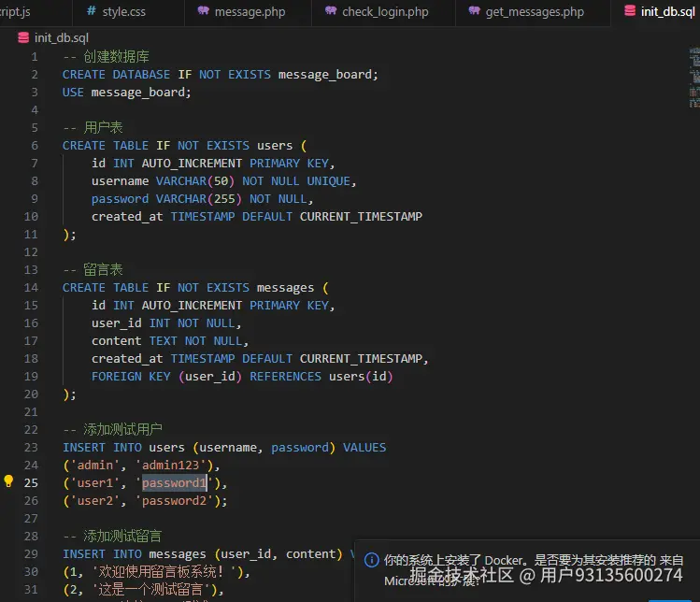
Task: Click the PHP icon on get_messages.php tab
Action: pos(474,10)
